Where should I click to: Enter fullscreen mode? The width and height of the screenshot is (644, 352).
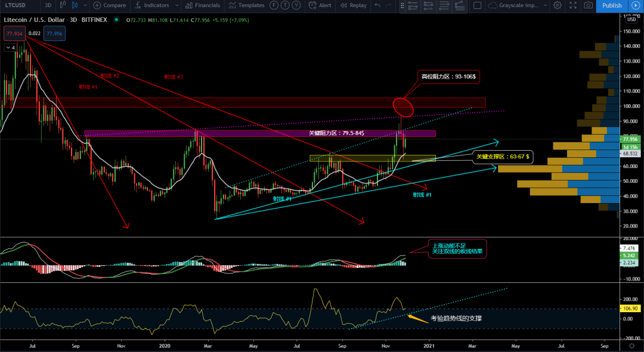coord(572,5)
